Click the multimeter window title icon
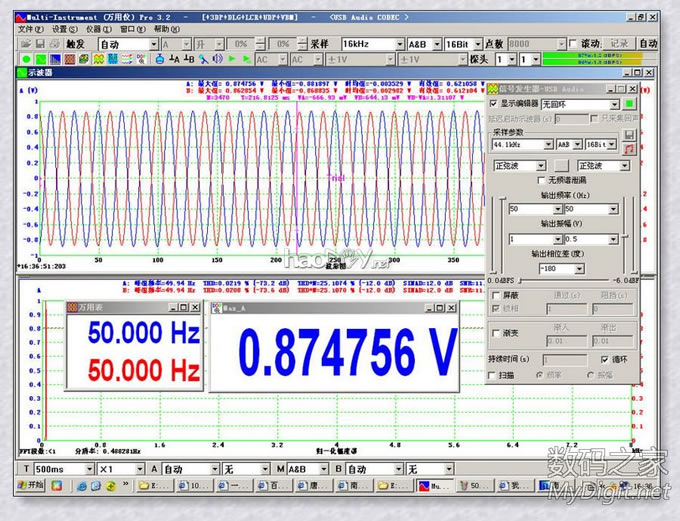This screenshot has width=680, height=521. tap(73, 307)
